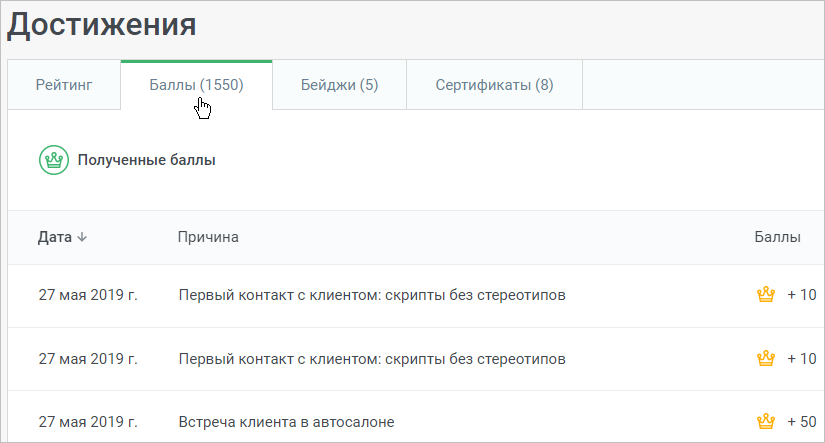This screenshot has height=443, width=825.
Task: Click the + 10 points value in first row
Action: click(801, 295)
